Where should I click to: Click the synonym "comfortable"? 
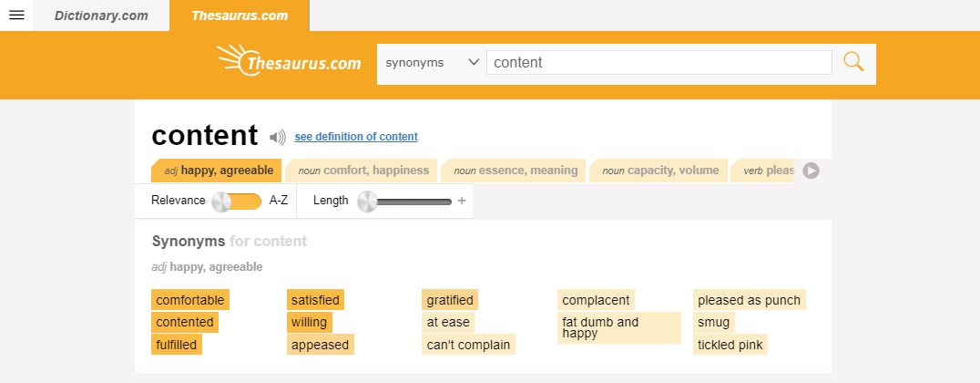pos(189,300)
